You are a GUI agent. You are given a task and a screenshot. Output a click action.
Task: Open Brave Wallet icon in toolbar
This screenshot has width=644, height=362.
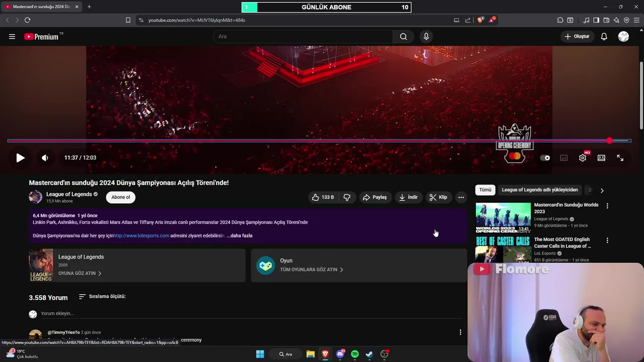606,20
